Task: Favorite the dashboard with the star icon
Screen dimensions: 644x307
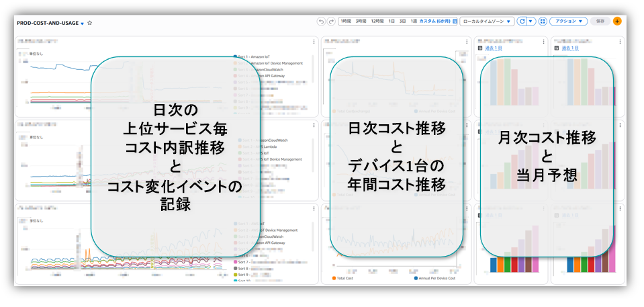Action: (x=90, y=23)
